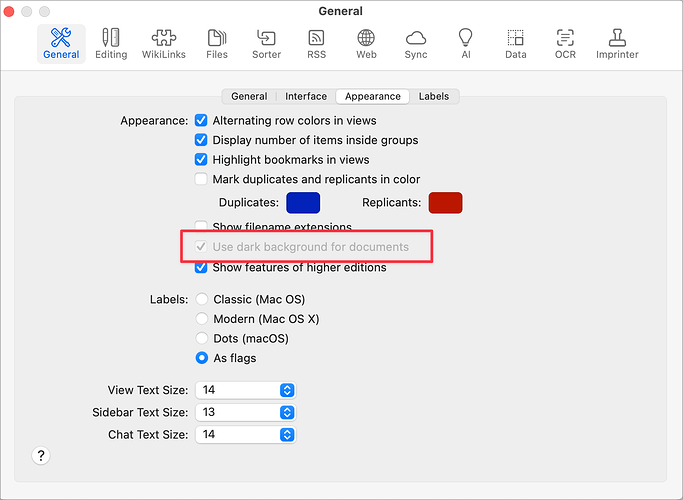
Task: Disable alternating row colors in views
Action: [201, 120]
